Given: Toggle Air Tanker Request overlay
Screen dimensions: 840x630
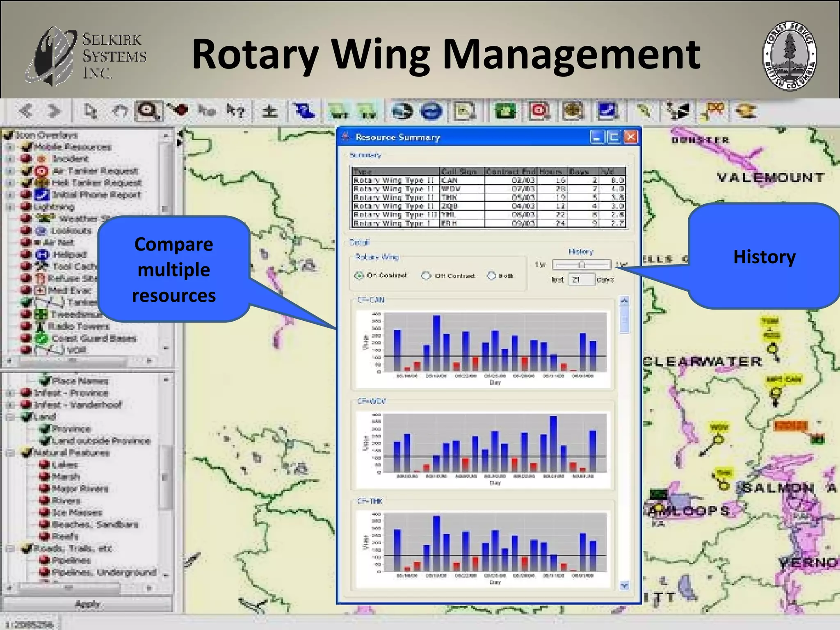Looking at the screenshot, I should pyautogui.click(x=27, y=171).
